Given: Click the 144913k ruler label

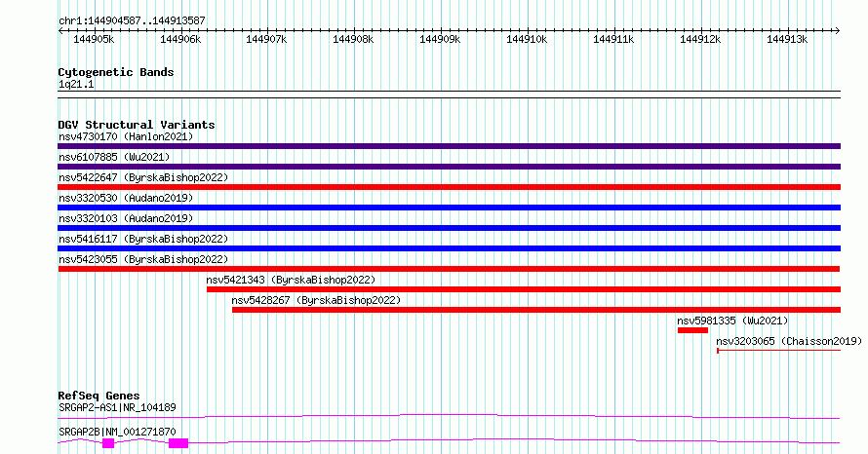Looking at the screenshot, I should click(x=787, y=39).
